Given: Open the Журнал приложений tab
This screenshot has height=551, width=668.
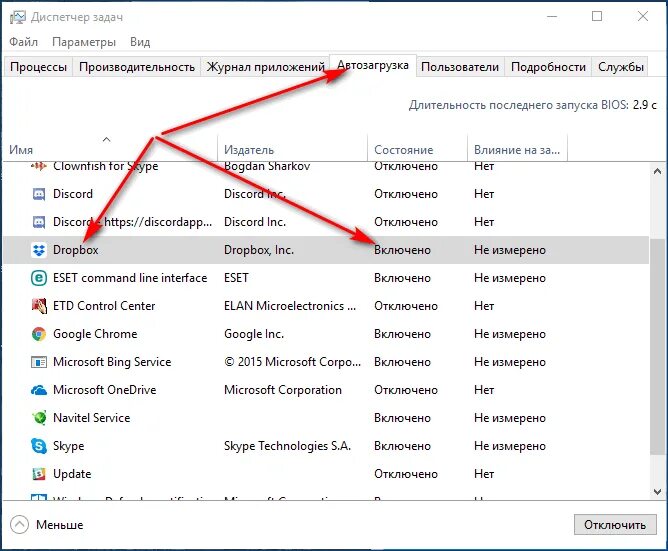Looking at the screenshot, I should pyautogui.click(x=265, y=67).
